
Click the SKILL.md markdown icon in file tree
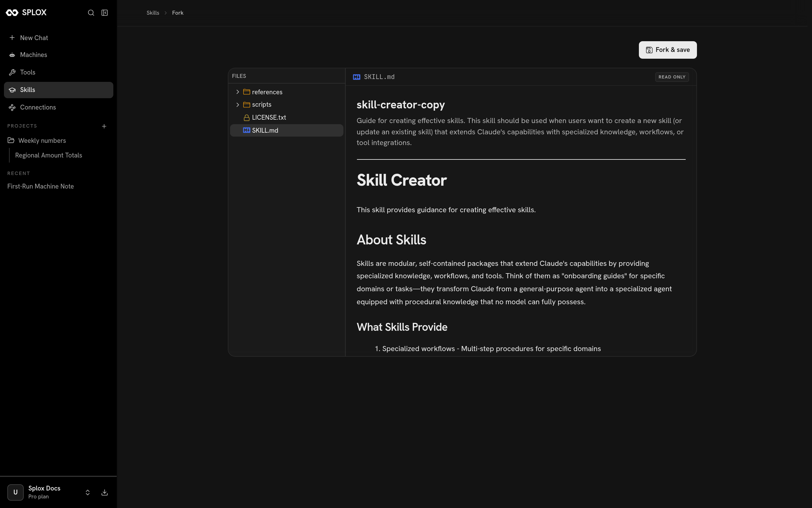247,130
